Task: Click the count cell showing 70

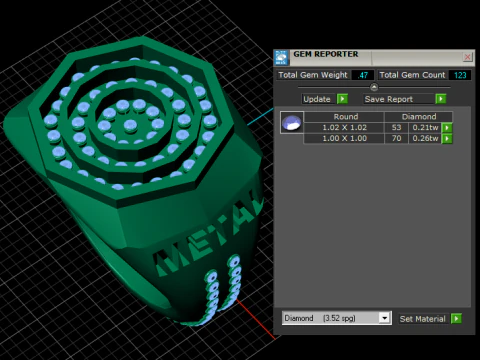Action: (396, 138)
